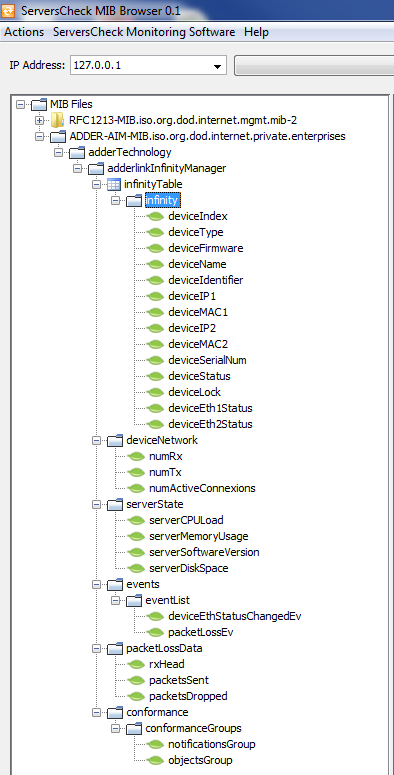The height and width of the screenshot is (775, 394).
Task: Click the leaf icon beside objectsGroup
Action: tap(156, 760)
